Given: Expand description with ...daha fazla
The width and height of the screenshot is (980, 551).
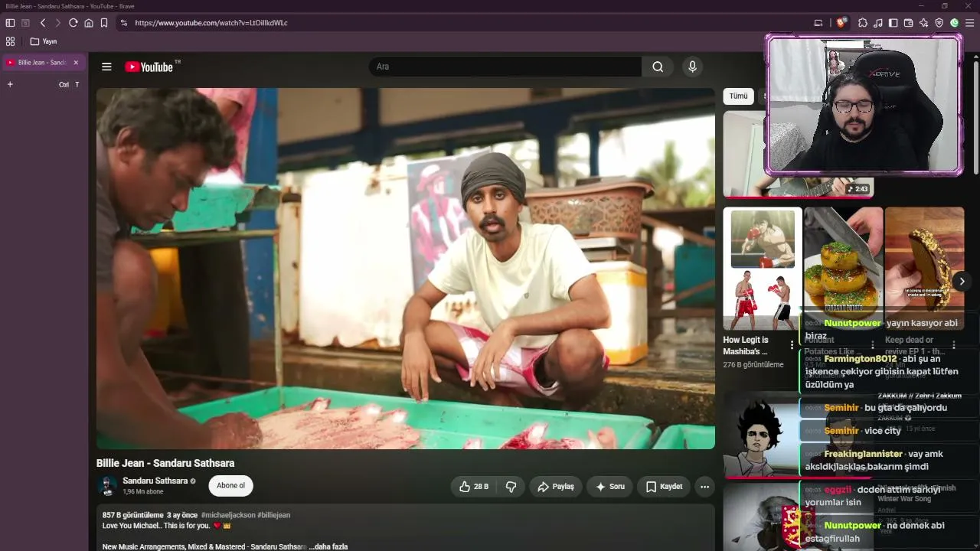Looking at the screenshot, I should [x=328, y=547].
